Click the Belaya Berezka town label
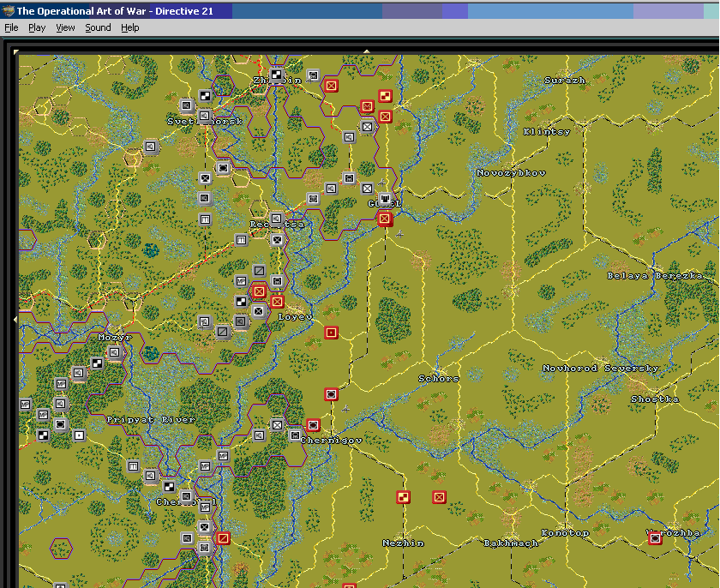The height and width of the screenshot is (588, 720). pyautogui.click(x=655, y=276)
